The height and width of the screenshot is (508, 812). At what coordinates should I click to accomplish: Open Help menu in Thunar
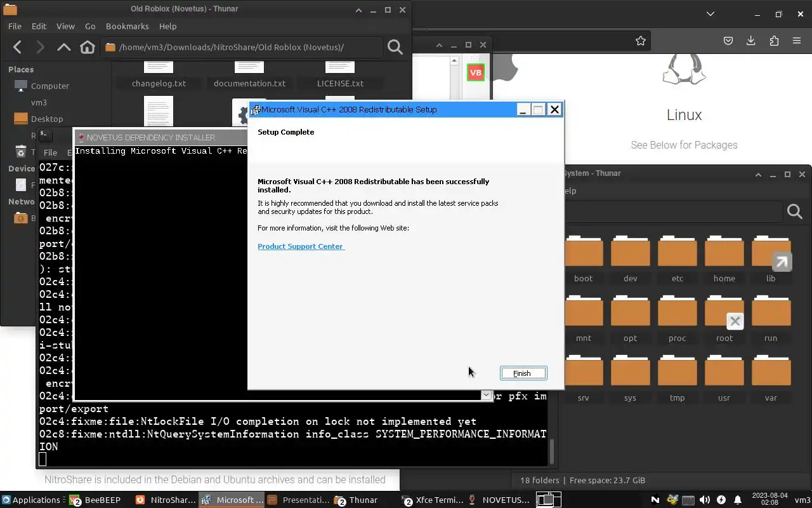167,26
